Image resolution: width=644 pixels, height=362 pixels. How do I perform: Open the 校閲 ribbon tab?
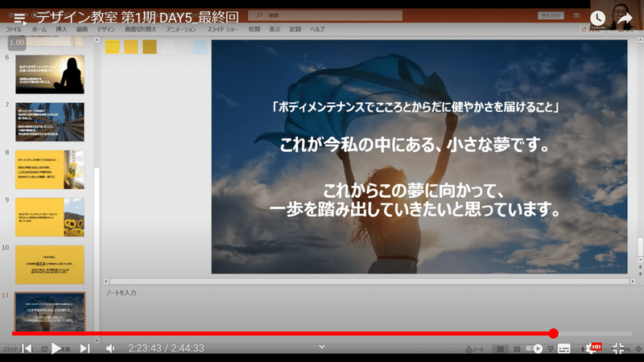254,30
